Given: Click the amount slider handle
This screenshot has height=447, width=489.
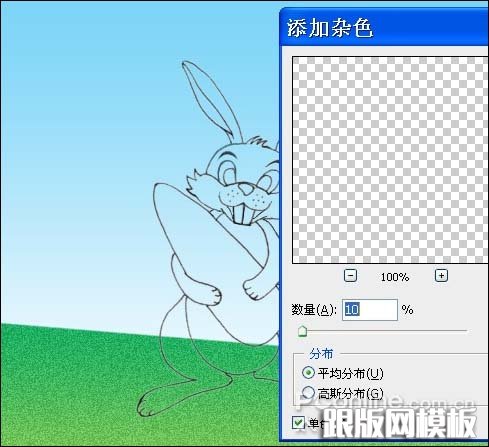Looking at the screenshot, I should click(302, 331).
